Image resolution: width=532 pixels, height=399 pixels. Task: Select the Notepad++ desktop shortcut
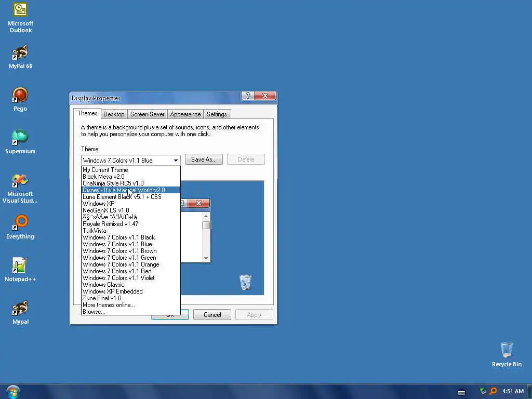(x=20, y=270)
